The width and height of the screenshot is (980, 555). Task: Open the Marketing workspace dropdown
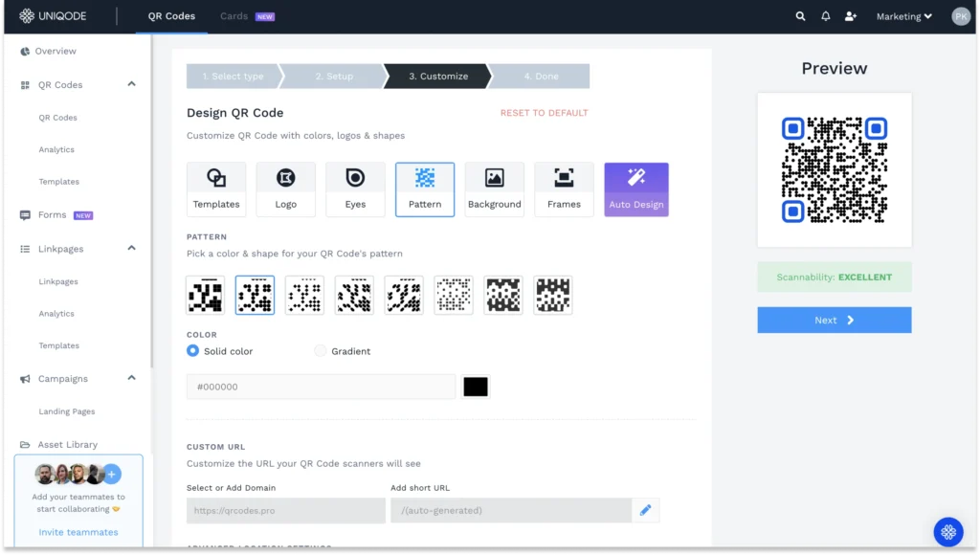(903, 16)
